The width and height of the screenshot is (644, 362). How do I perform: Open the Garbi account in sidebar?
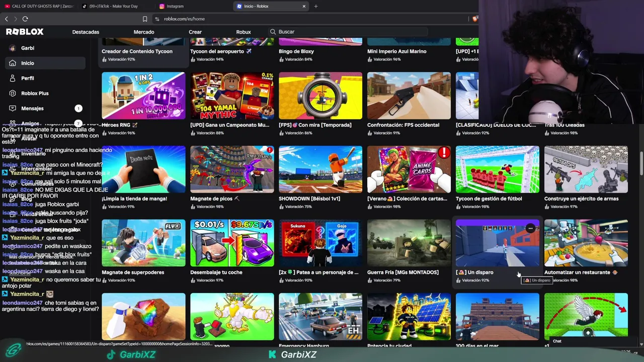click(x=45, y=48)
